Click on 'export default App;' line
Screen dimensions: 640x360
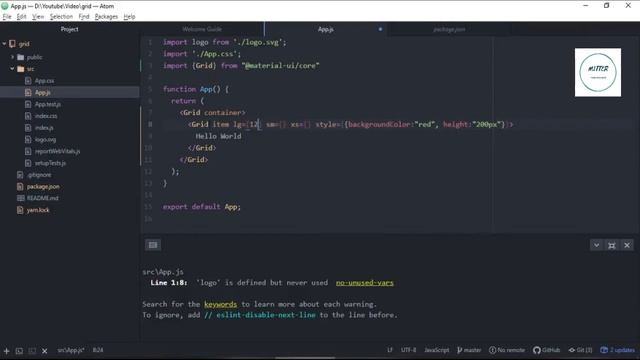tap(202, 207)
